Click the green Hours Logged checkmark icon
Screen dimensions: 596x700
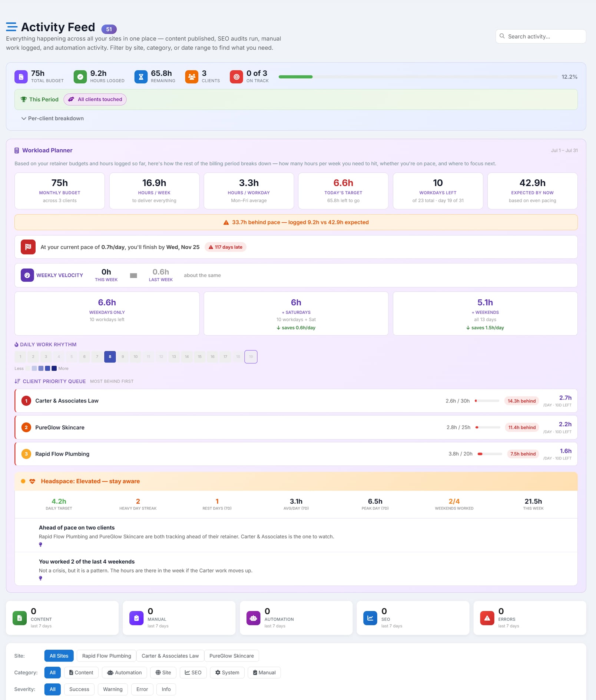tap(80, 77)
